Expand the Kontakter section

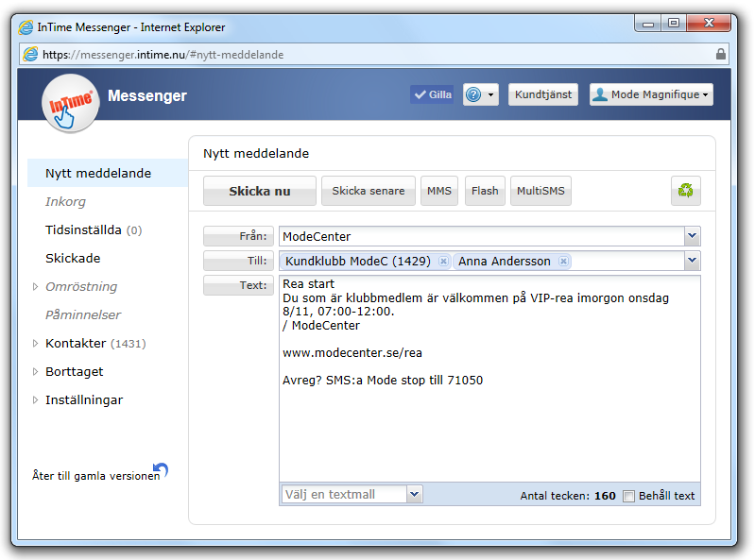35,344
